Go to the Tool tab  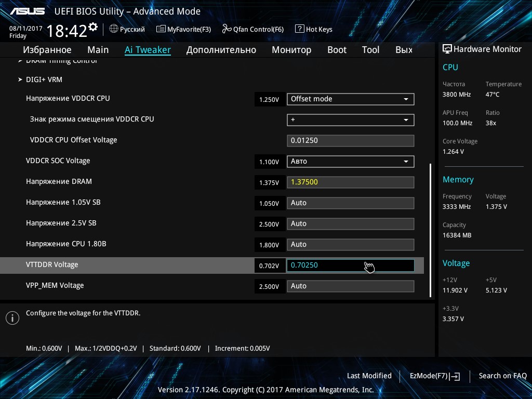point(370,50)
